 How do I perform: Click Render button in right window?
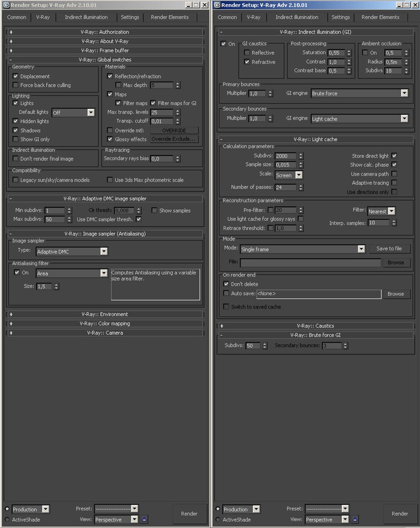click(400, 513)
